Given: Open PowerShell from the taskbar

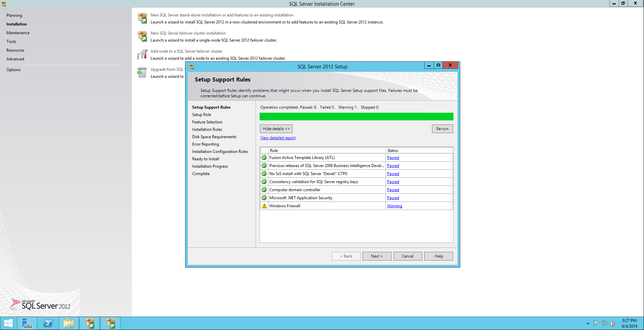Looking at the screenshot, I should 48,323.
